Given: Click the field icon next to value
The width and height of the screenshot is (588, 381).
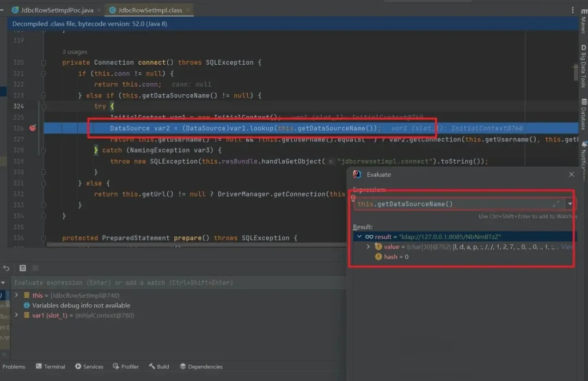Looking at the screenshot, I should tap(378, 247).
